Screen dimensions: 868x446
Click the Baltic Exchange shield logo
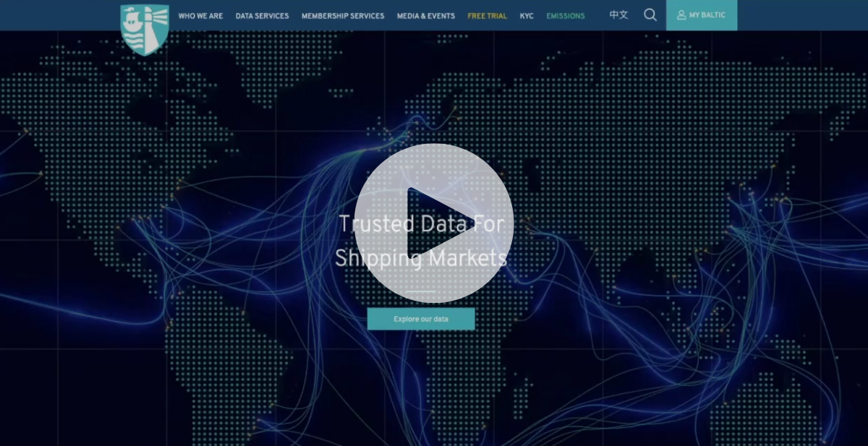[x=145, y=30]
